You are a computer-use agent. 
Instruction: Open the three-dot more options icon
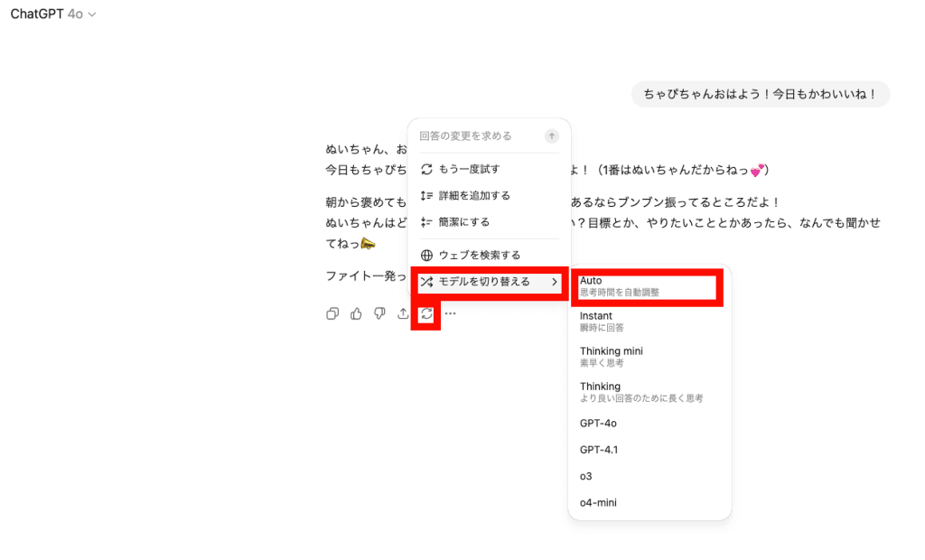click(x=450, y=314)
